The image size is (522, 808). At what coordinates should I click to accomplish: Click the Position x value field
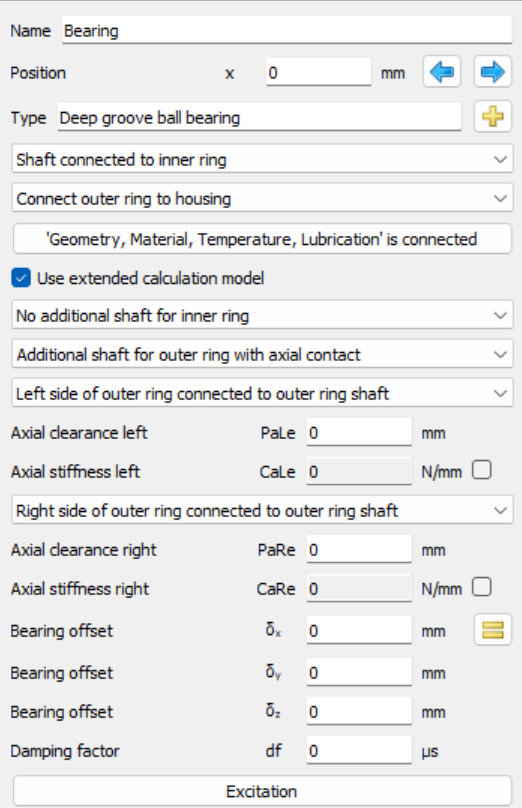[x=318, y=72]
